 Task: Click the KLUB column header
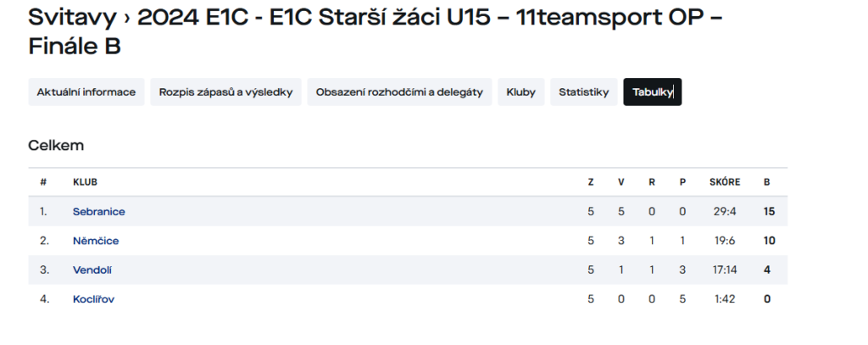(x=86, y=182)
